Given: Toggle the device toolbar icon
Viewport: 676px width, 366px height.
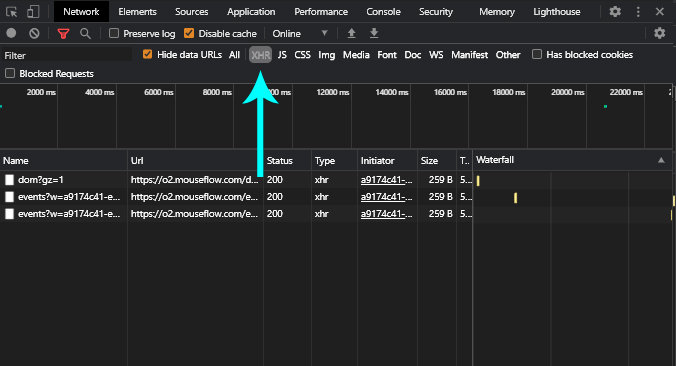Looking at the screenshot, I should [x=33, y=12].
